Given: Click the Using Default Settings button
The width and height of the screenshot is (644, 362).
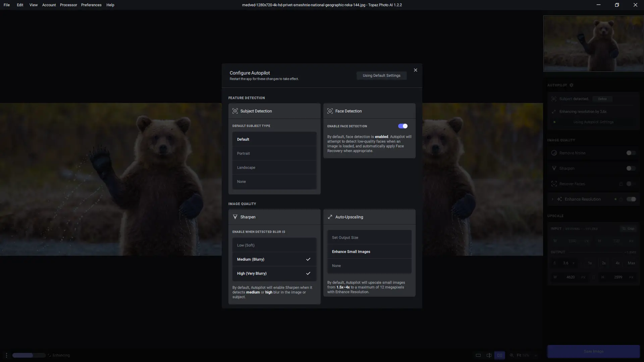Looking at the screenshot, I should tap(381, 75).
